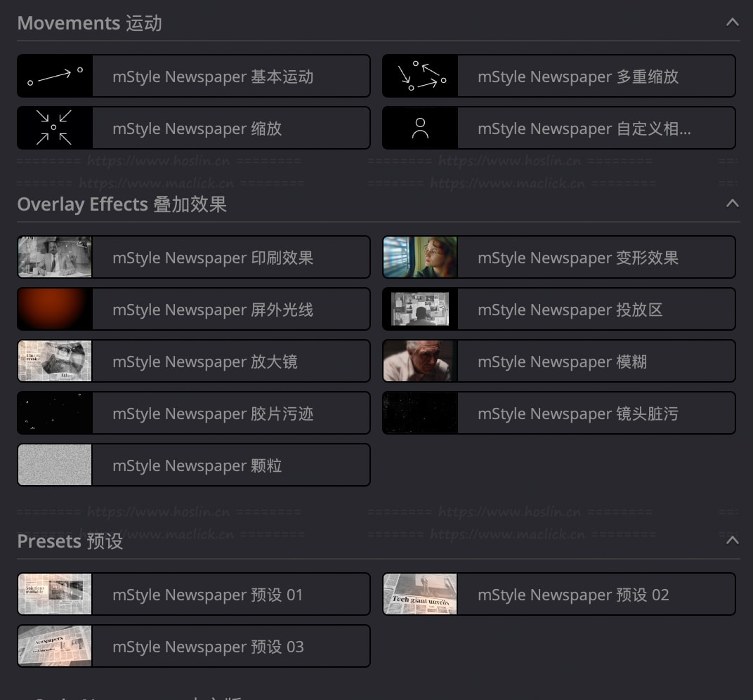This screenshot has height=700, width=753.
Task: Select mStyle Newspaper 胶片污迹 label
Action: coord(213,414)
